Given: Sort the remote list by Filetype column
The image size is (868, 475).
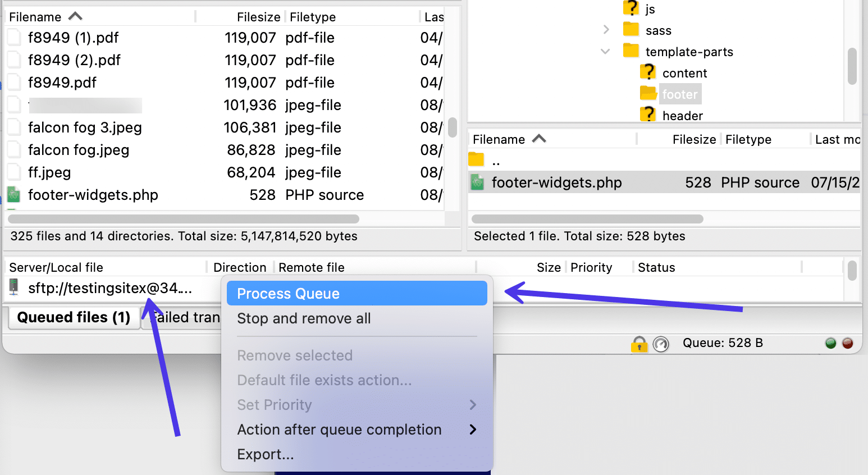Looking at the screenshot, I should [748, 139].
